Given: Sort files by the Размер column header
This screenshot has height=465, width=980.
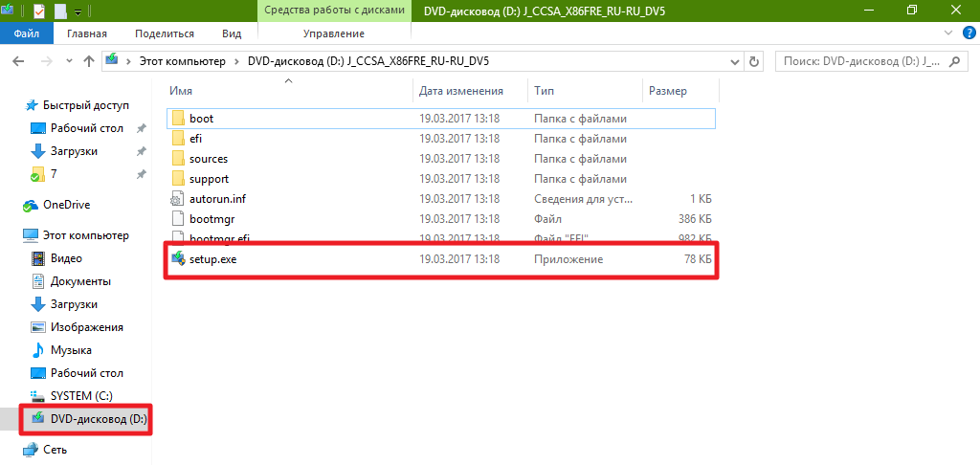Looking at the screenshot, I should tap(667, 91).
